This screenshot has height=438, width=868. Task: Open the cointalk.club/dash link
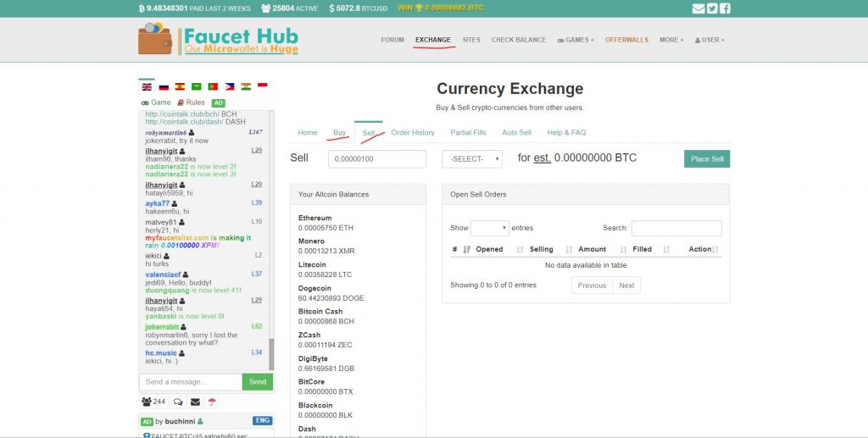tap(184, 122)
